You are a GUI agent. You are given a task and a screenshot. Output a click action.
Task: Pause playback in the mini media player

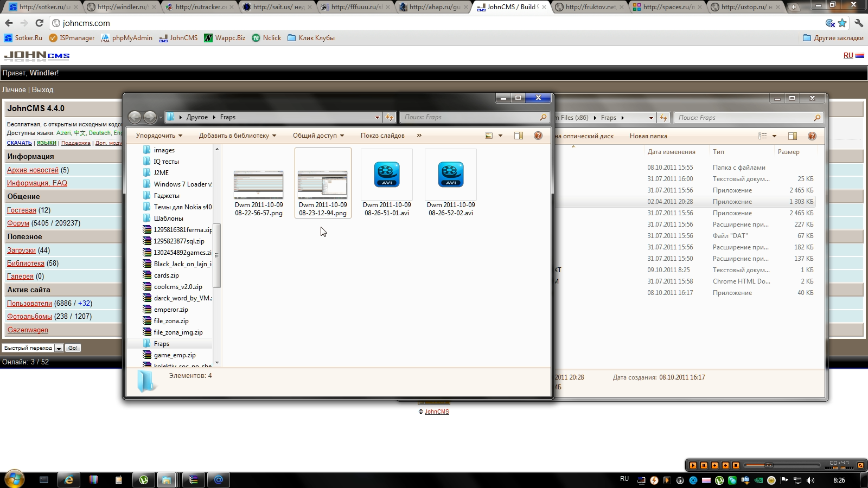(x=704, y=465)
